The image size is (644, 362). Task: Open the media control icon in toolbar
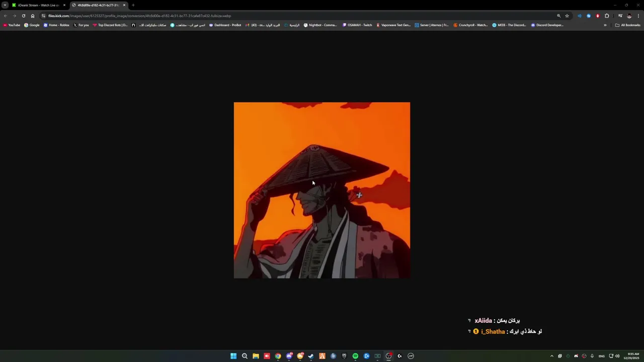tap(620, 16)
